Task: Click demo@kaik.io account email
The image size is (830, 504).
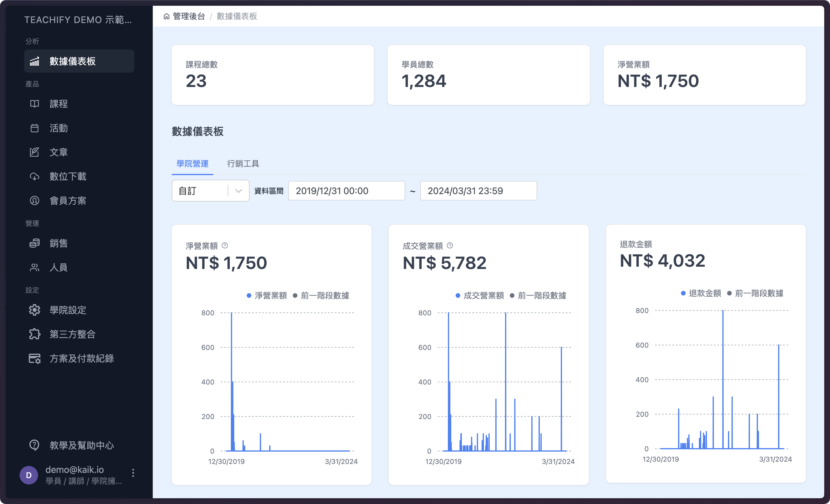Action: tap(75, 469)
